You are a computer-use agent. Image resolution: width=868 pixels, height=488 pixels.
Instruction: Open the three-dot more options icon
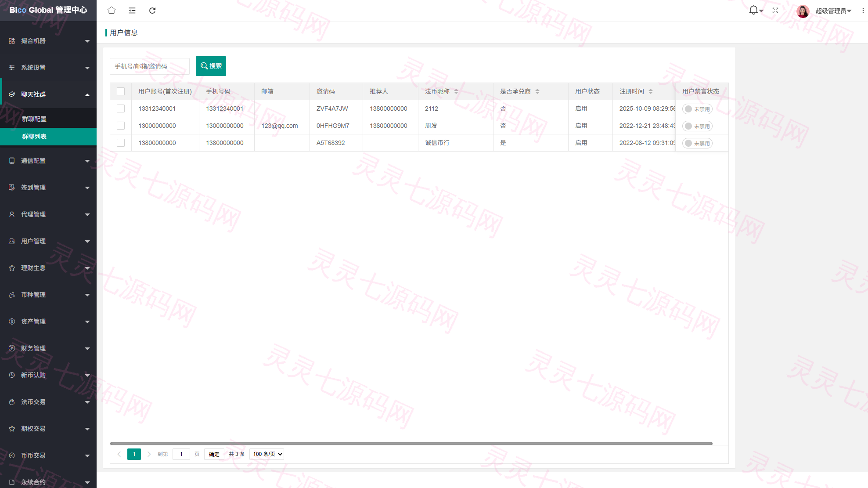pos(863,11)
